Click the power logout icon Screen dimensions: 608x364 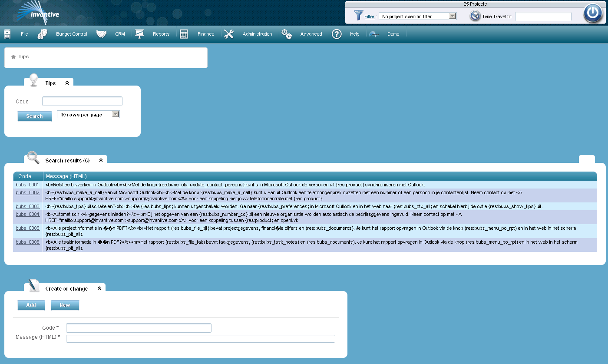(592, 13)
